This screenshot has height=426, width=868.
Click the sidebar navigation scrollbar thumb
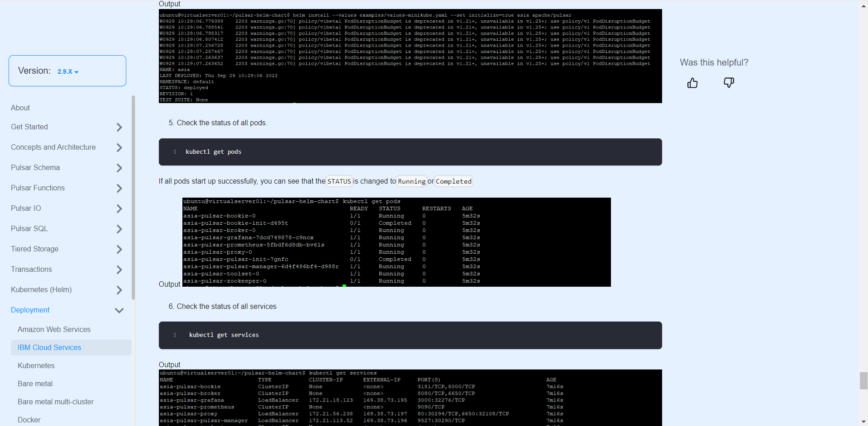click(x=133, y=197)
